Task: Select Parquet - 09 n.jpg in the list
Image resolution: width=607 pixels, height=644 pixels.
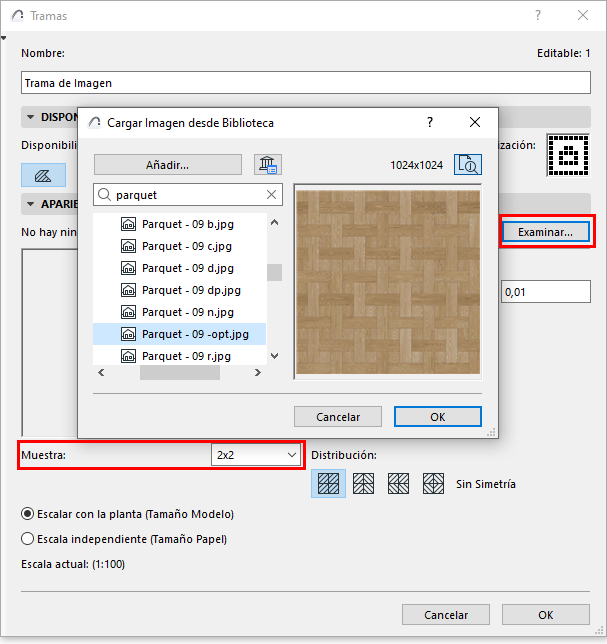Action: pos(179,312)
